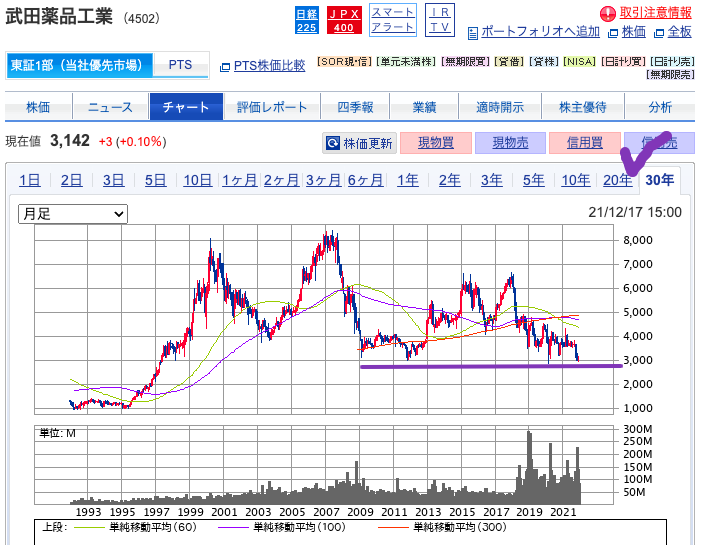Click the 株価更新 button
This screenshot has height=545, width=702.
pyautogui.click(x=360, y=143)
